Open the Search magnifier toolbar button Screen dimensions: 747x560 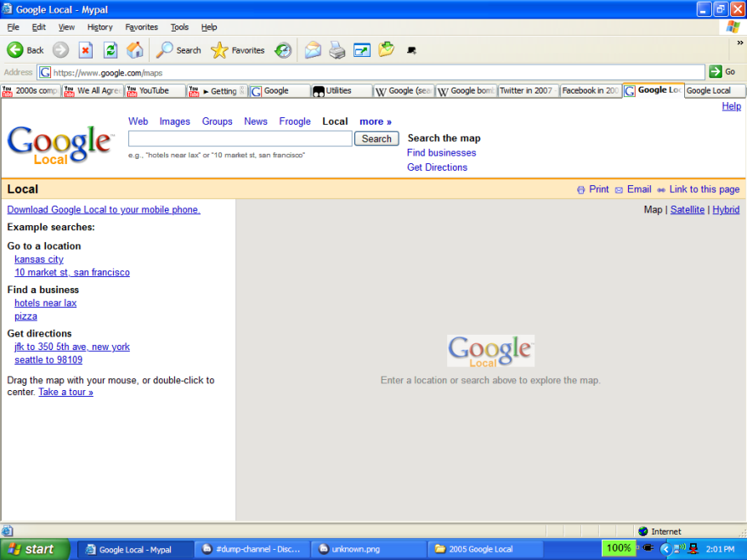(178, 50)
